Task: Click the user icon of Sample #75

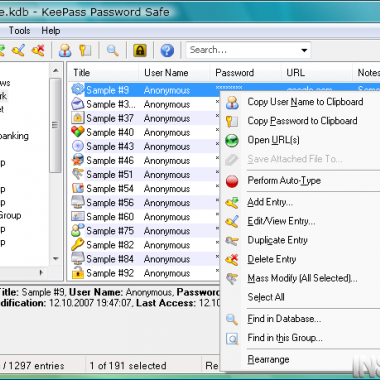Action: pos(78,230)
